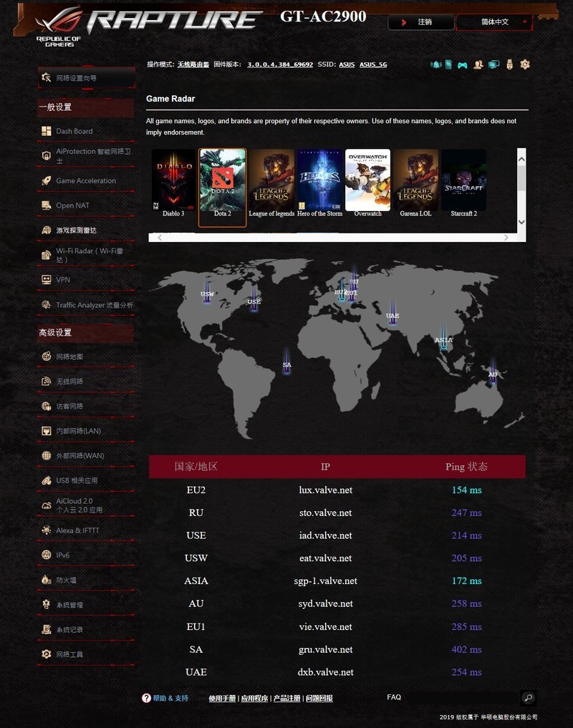
Task: Click the game list scroll-down arrow
Action: (521, 222)
